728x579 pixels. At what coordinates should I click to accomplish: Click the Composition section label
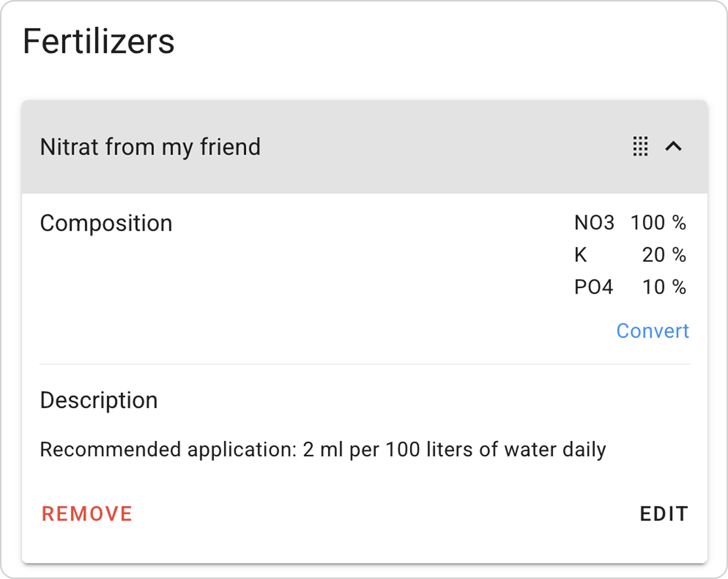[106, 223]
